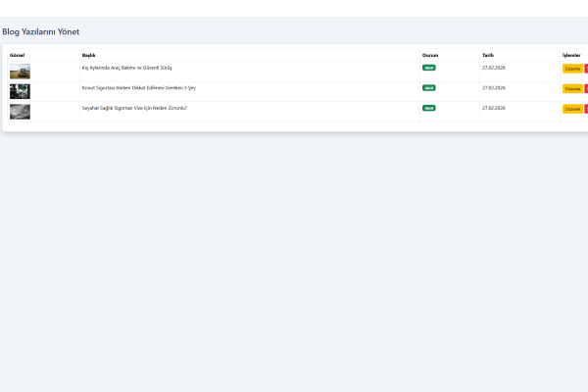Click the date in the Konut Sigortası row
This screenshot has width=588, height=392.
(x=493, y=87)
